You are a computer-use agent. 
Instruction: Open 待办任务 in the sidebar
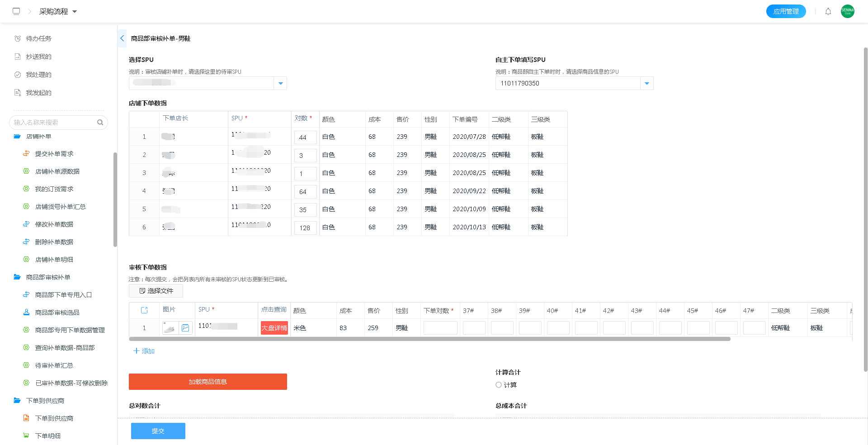tap(38, 38)
